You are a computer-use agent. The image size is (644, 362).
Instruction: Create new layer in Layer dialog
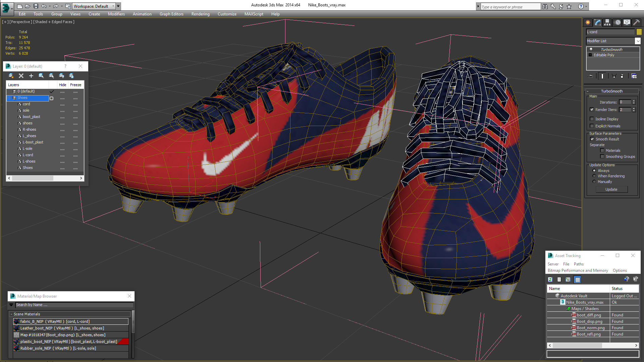point(11,76)
